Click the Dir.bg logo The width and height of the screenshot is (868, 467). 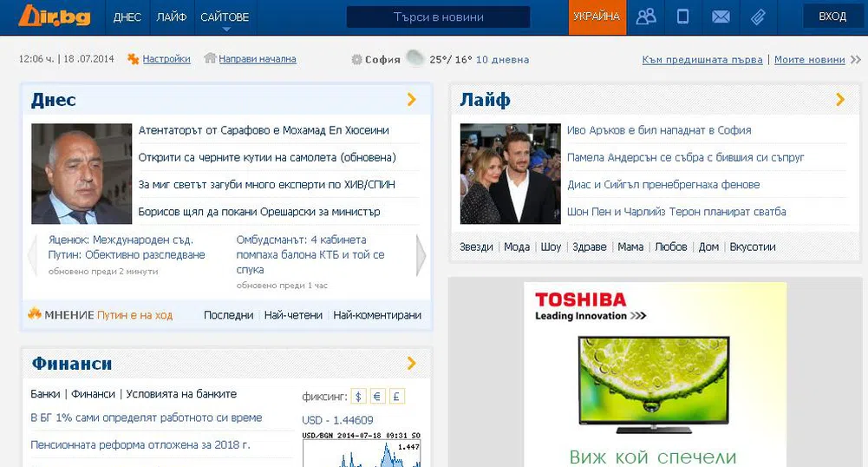48,16
